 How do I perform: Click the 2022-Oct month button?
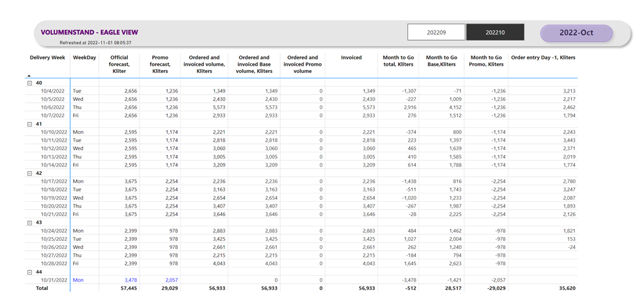(x=576, y=33)
